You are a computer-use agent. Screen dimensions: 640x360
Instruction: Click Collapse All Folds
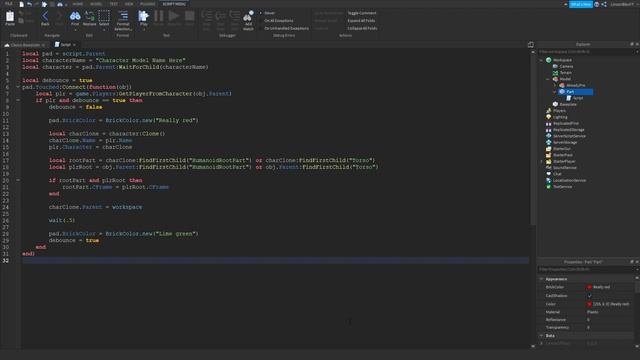pyautogui.click(x=362, y=28)
